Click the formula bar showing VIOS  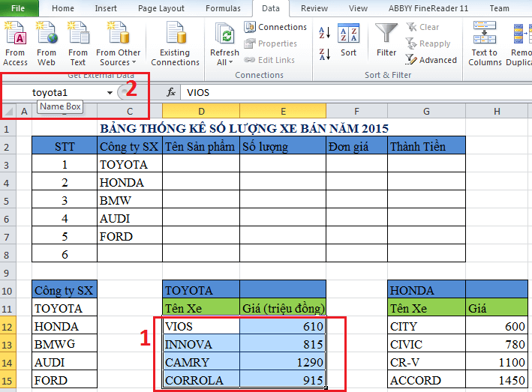[x=356, y=92]
